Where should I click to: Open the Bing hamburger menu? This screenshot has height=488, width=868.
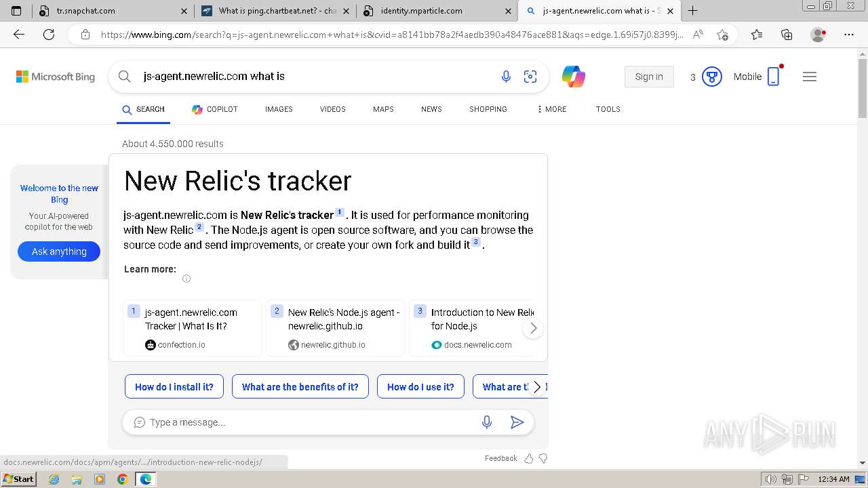810,77
